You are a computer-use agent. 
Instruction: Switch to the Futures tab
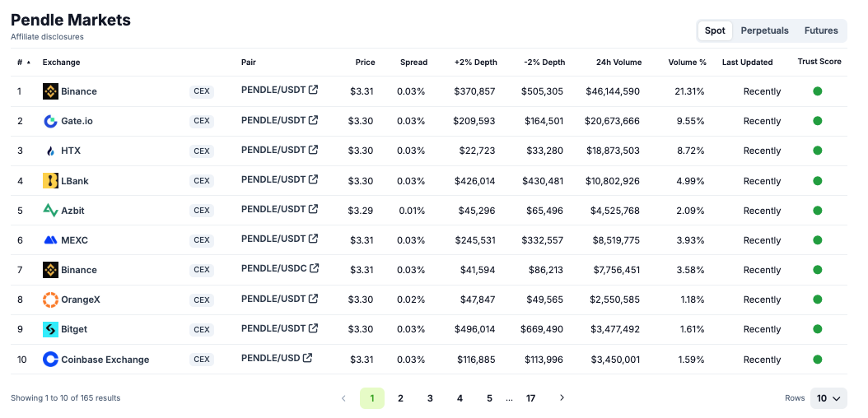[x=821, y=30]
